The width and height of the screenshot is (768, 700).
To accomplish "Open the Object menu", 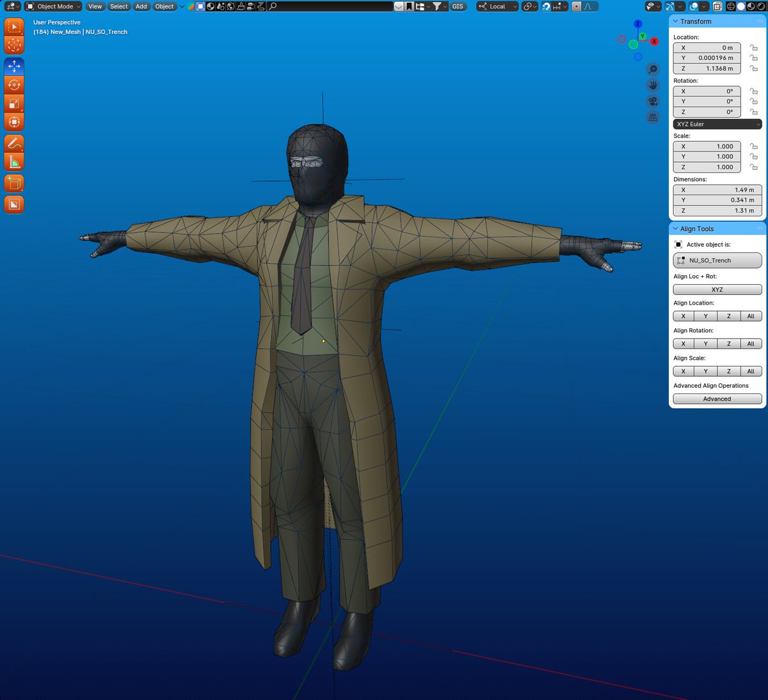I will (x=164, y=6).
